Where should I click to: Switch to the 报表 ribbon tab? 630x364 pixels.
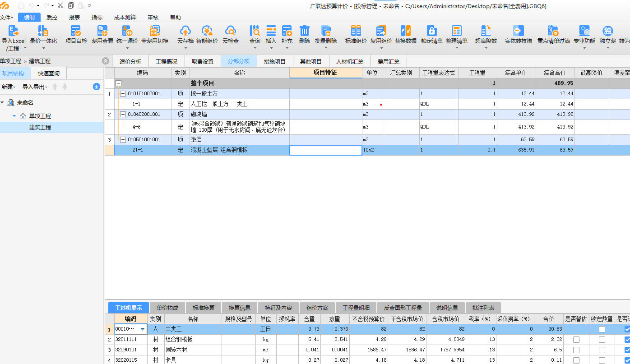click(74, 18)
